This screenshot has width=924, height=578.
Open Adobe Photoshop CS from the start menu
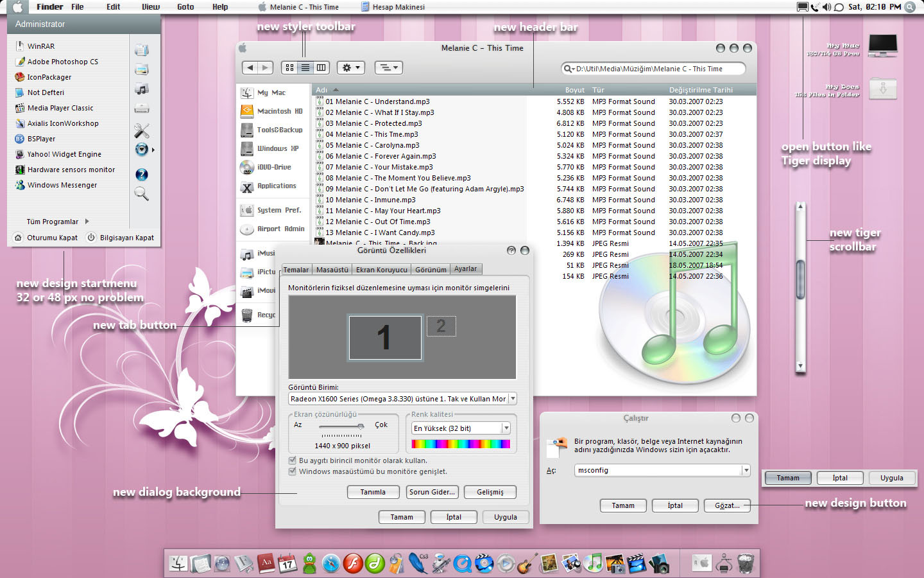62,62
